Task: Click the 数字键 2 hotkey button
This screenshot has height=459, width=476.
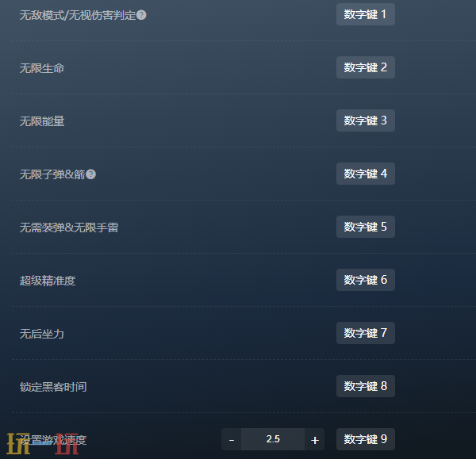Action: tap(366, 67)
